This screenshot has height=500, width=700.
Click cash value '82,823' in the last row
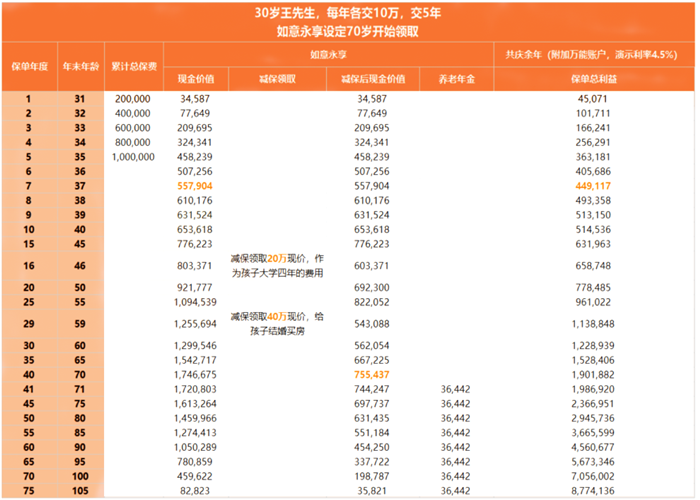pos(195,491)
